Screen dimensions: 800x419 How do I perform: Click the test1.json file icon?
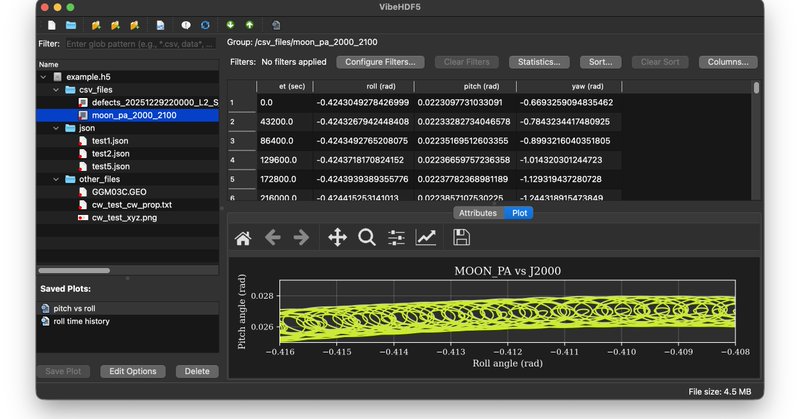pyautogui.click(x=83, y=141)
